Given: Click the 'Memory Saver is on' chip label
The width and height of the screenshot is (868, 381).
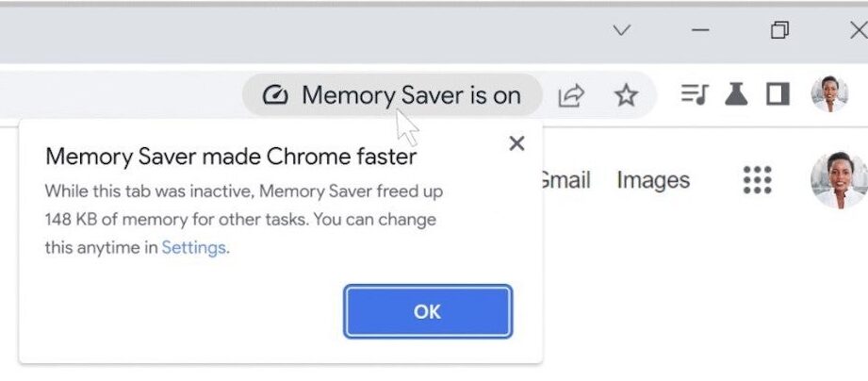Looking at the screenshot, I should (x=411, y=95).
